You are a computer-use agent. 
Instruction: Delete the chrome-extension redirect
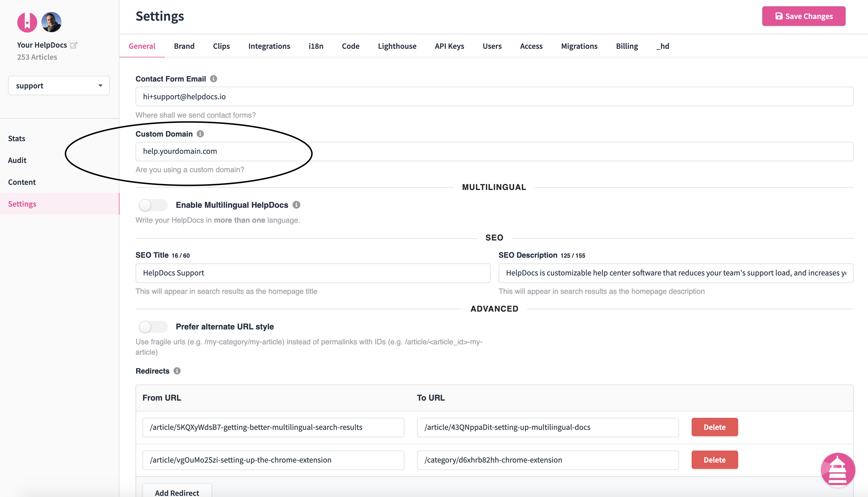(x=715, y=460)
